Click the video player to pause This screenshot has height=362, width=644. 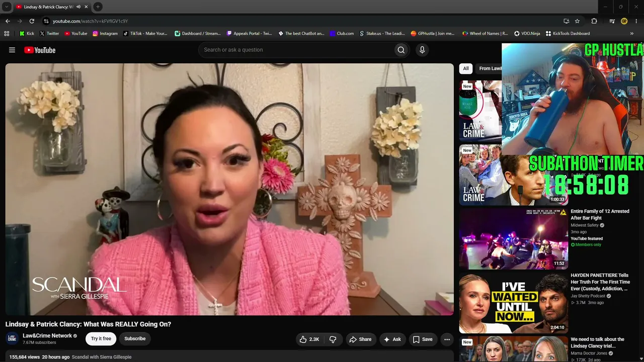(229, 190)
